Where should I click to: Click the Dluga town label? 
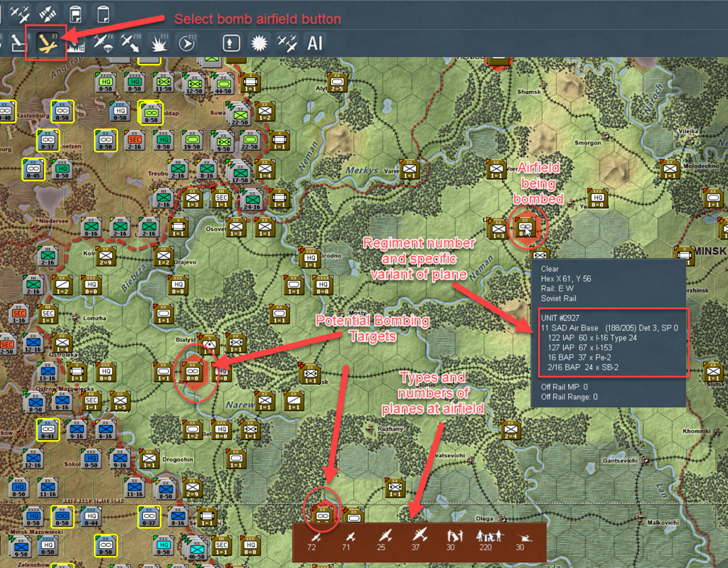pos(484,518)
